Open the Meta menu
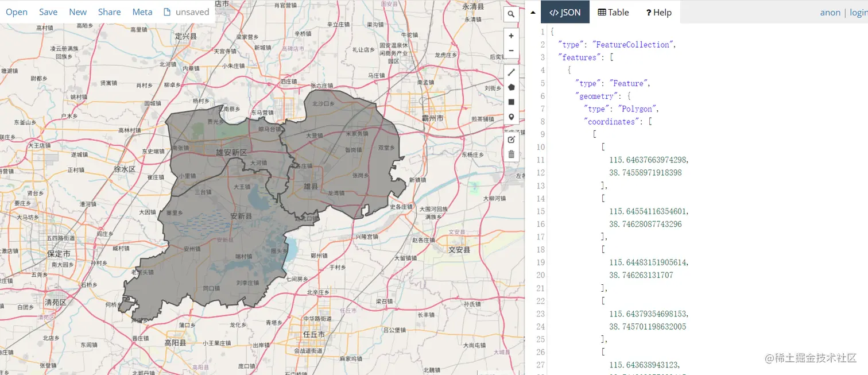Screen dimensions: 868x375 pos(142,11)
